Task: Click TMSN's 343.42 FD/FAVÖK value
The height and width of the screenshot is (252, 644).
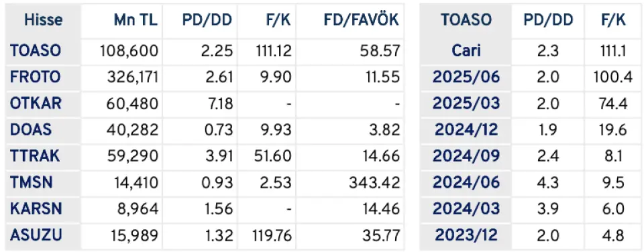Action: click(x=374, y=183)
